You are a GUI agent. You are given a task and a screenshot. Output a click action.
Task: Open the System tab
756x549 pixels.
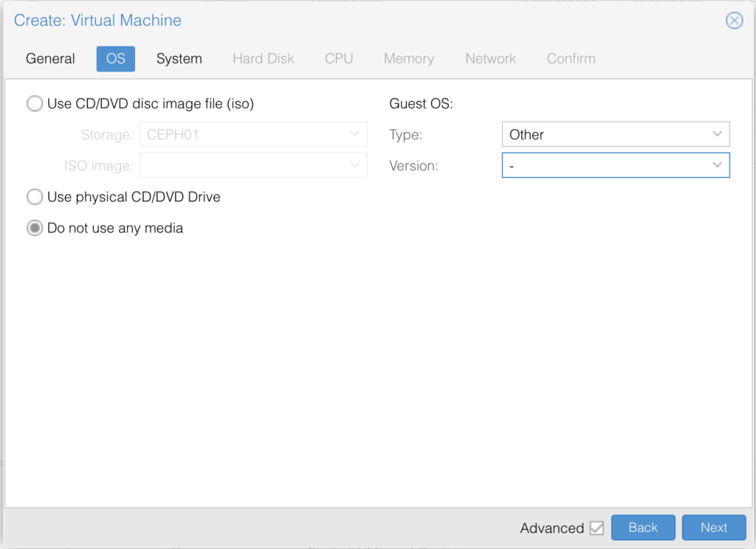click(x=179, y=59)
